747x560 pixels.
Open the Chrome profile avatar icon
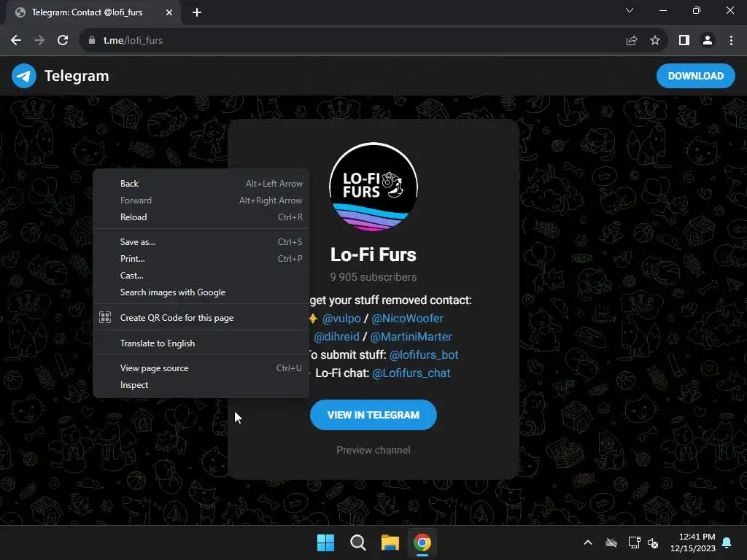[x=708, y=41]
